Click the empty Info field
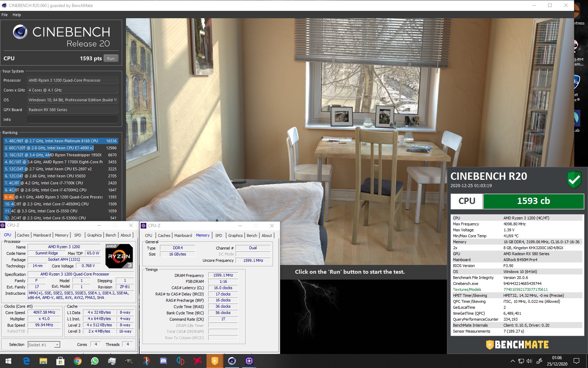Image resolution: width=588 pixels, height=368 pixels. [x=72, y=120]
